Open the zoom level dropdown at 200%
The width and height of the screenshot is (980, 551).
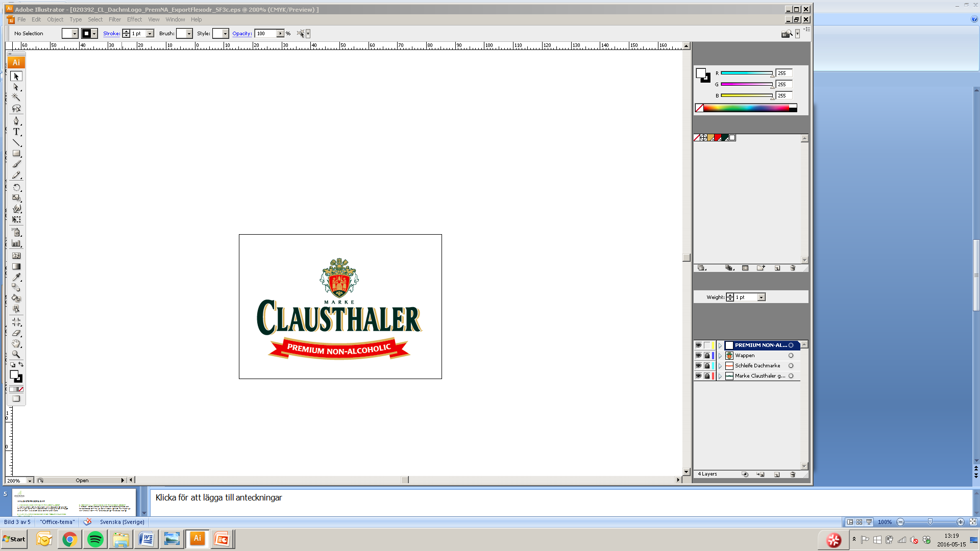pos(30,481)
